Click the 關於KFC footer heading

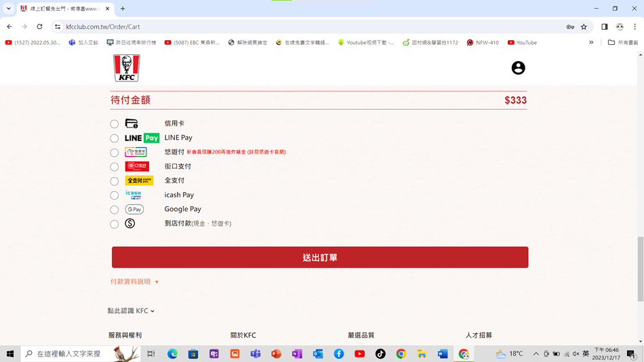pos(243,336)
